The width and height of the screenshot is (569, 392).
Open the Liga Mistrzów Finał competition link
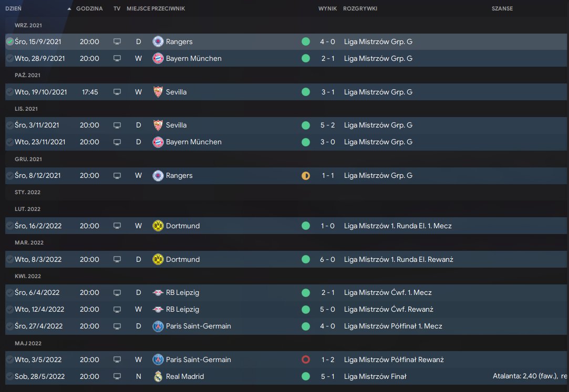pyautogui.click(x=375, y=376)
